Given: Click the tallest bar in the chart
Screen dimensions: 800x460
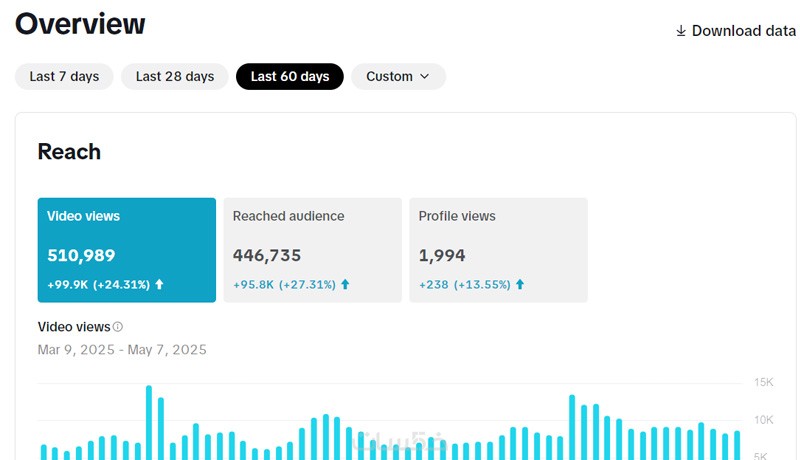Looking at the screenshot, I should (149, 422).
